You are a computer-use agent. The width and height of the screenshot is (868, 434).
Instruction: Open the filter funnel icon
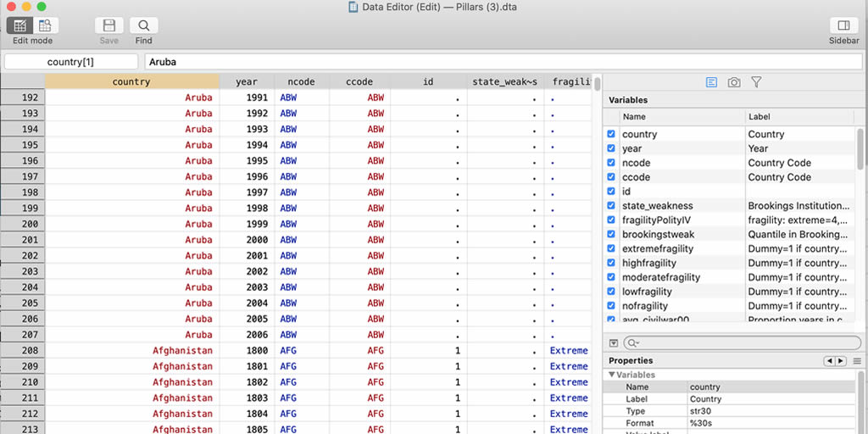pos(756,82)
